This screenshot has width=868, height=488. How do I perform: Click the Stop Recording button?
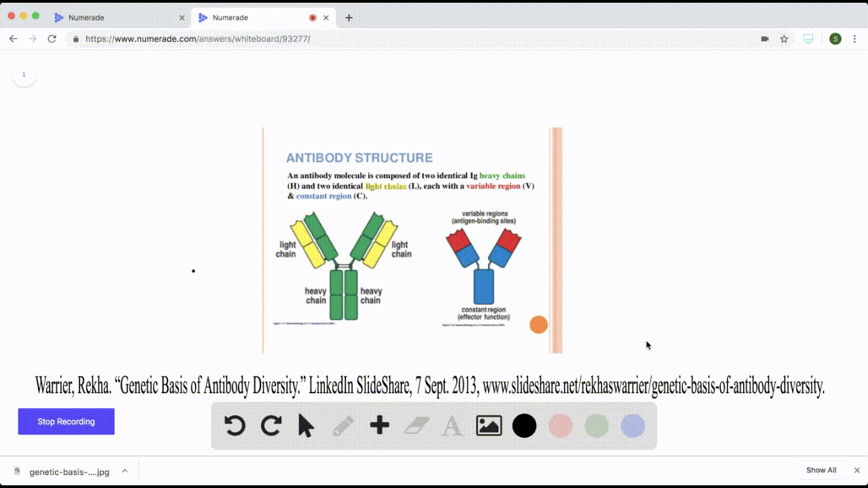pos(66,422)
